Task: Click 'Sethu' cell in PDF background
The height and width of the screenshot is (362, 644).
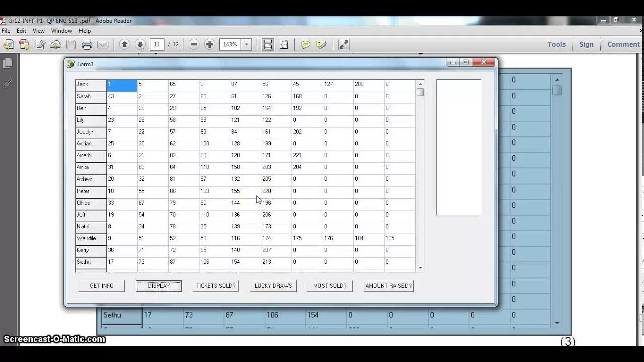Action: 121,315
